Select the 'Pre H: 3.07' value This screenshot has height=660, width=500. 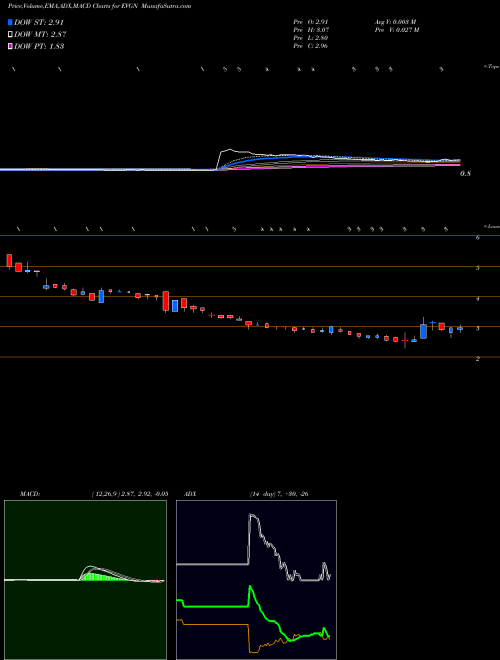click(x=311, y=30)
